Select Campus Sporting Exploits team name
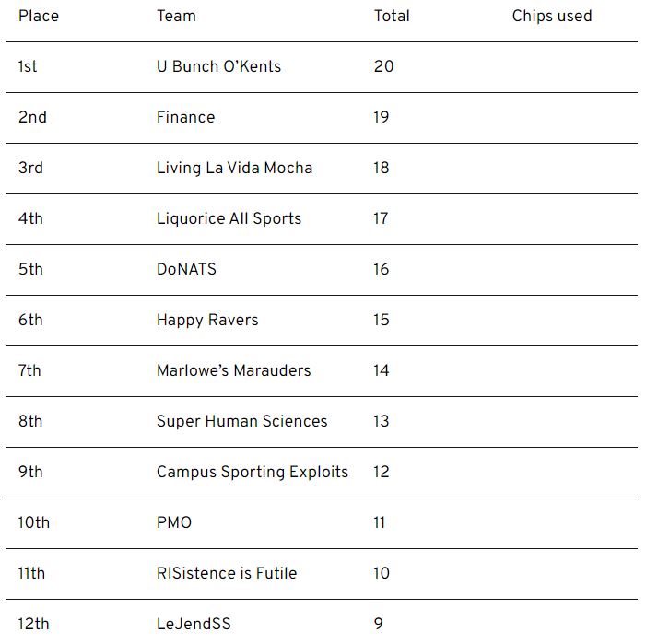Viewport: 646px width, 644px height. click(x=253, y=472)
